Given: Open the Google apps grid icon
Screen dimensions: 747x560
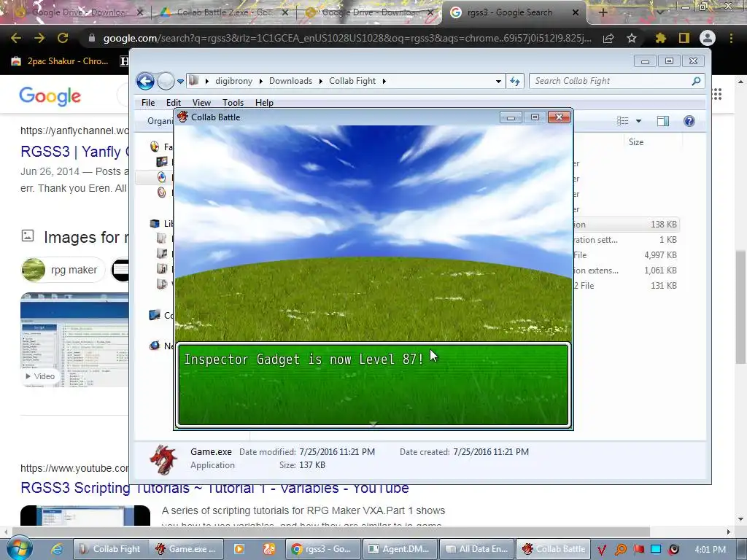Looking at the screenshot, I should pyautogui.click(x=717, y=94).
